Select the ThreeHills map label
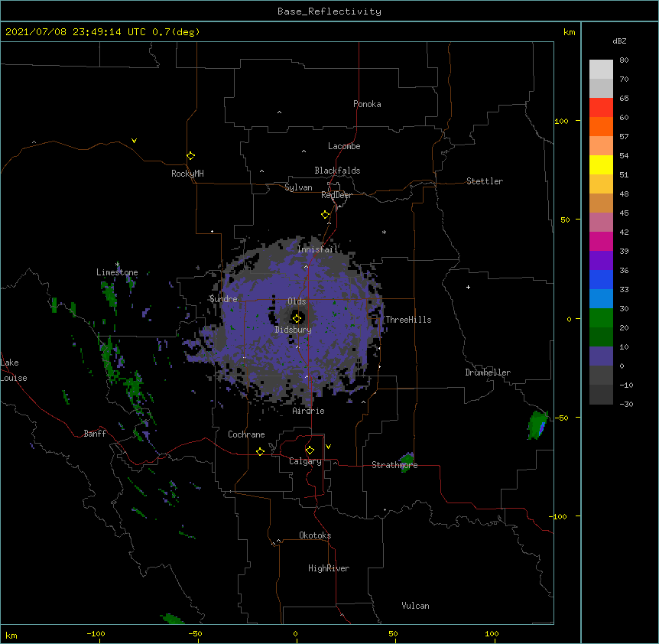 pos(408,320)
